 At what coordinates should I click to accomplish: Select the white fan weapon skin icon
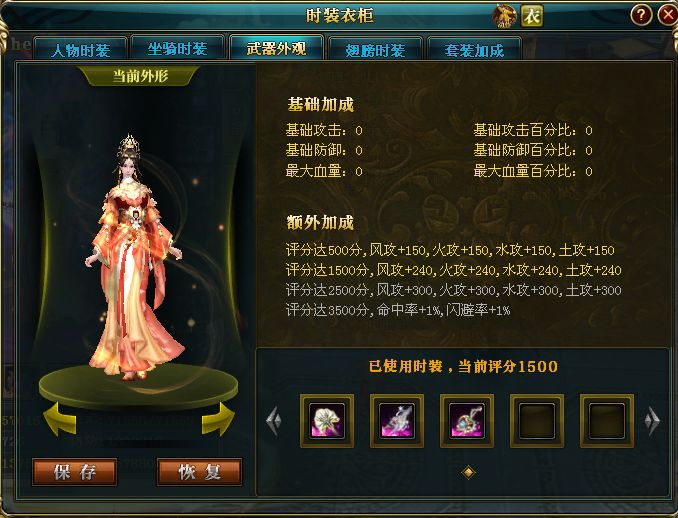327,421
